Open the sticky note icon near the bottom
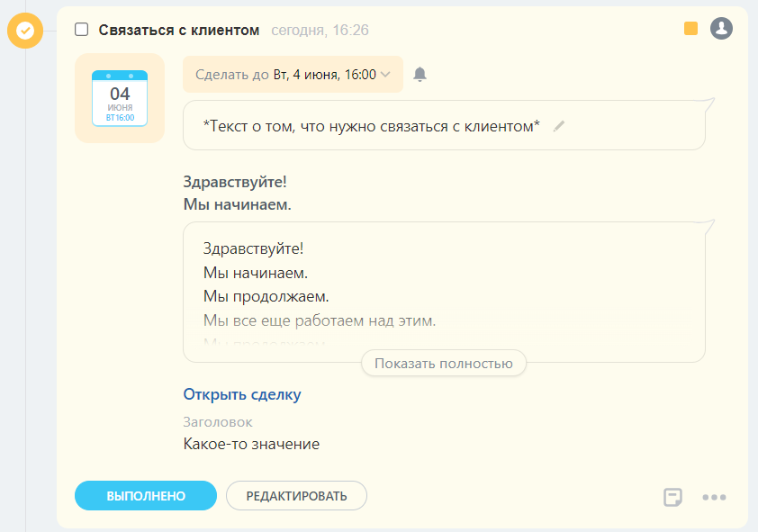This screenshot has height=532, width=758. 672,496
